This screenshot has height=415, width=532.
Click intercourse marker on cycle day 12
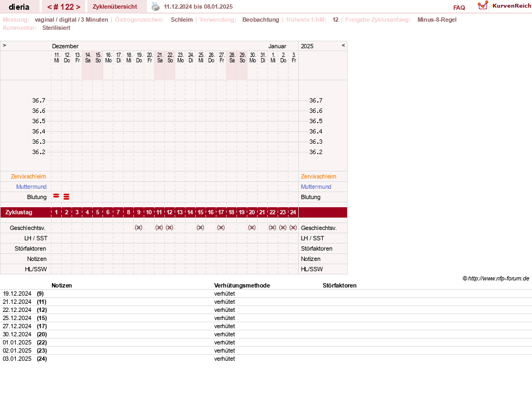pyautogui.click(x=170, y=227)
